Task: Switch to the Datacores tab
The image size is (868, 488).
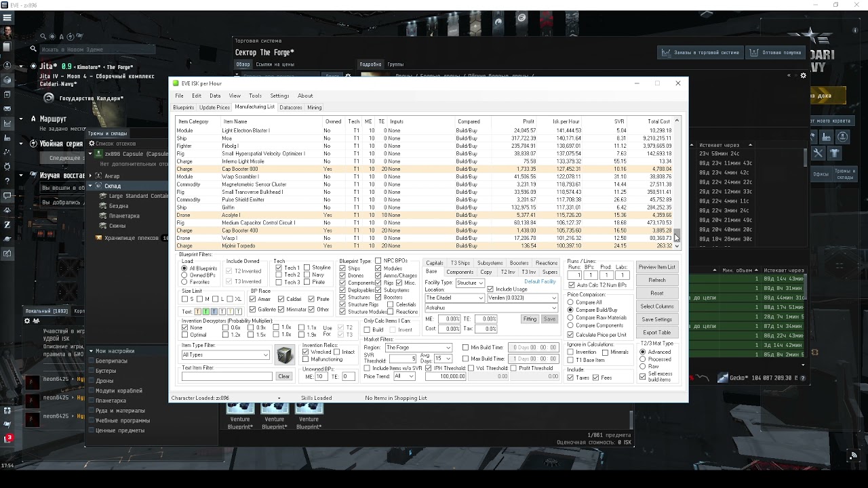Action: pyautogui.click(x=291, y=107)
